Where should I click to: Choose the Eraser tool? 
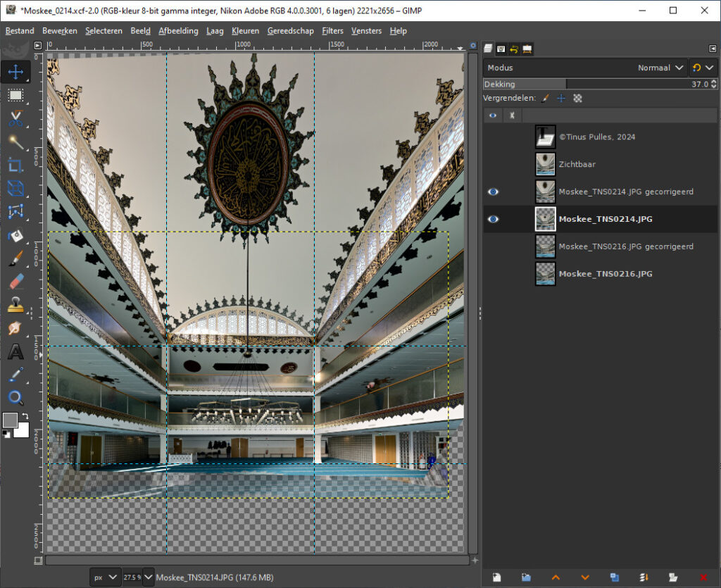15,282
